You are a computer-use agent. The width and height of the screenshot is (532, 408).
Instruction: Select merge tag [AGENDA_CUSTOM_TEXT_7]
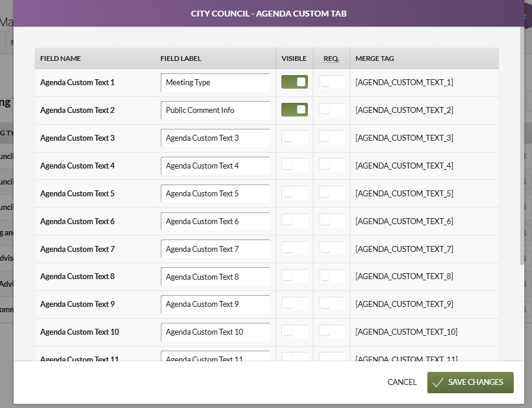coord(404,249)
